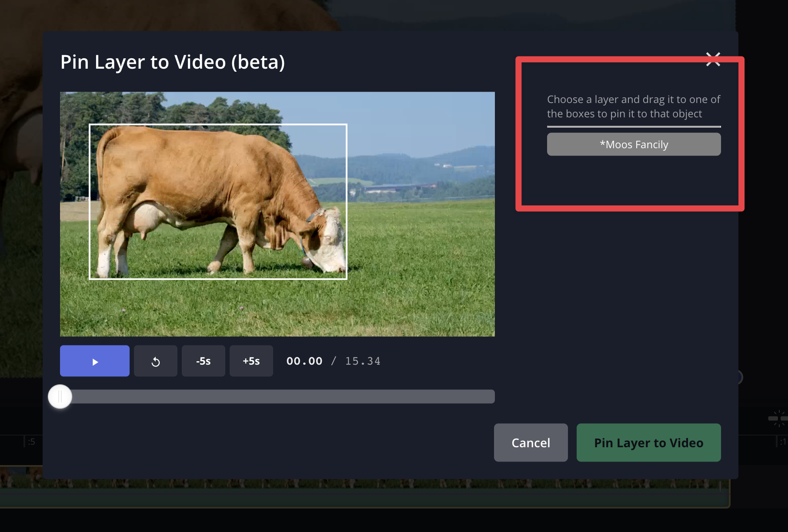Image resolution: width=788 pixels, height=532 pixels.
Task: Click the "Choose a layer" instruction text
Action: (633, 106)
